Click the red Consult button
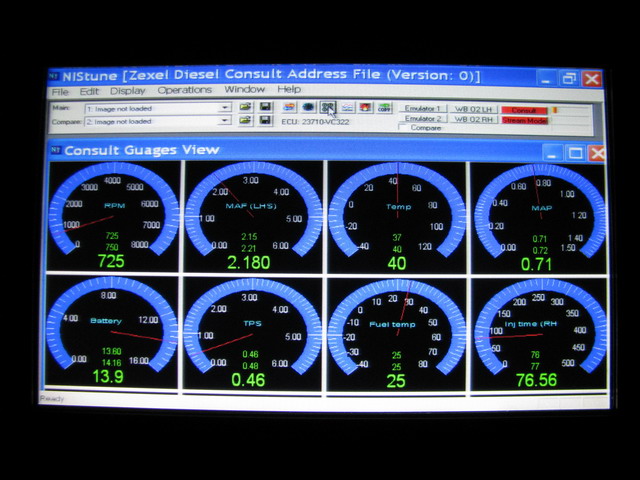 524,110
